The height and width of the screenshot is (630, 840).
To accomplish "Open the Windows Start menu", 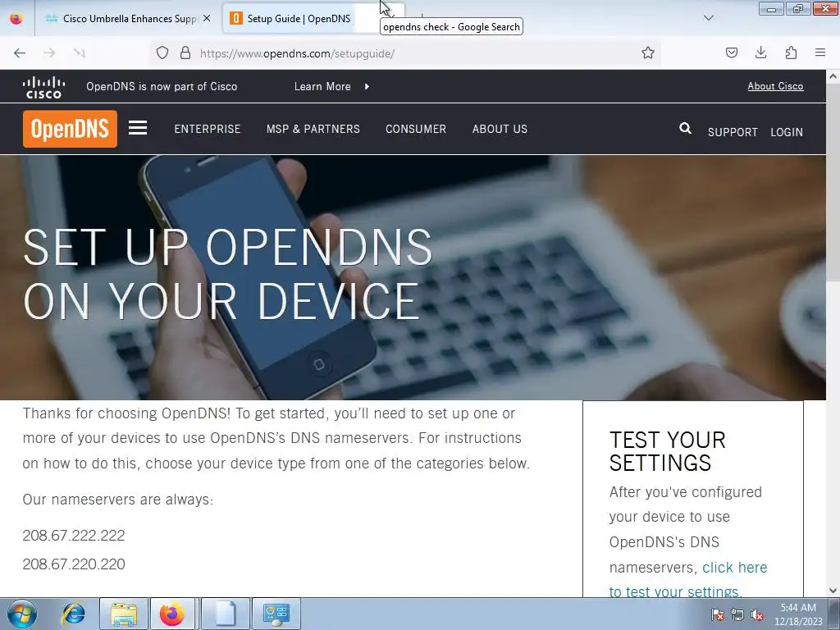I will pos(21,614).
